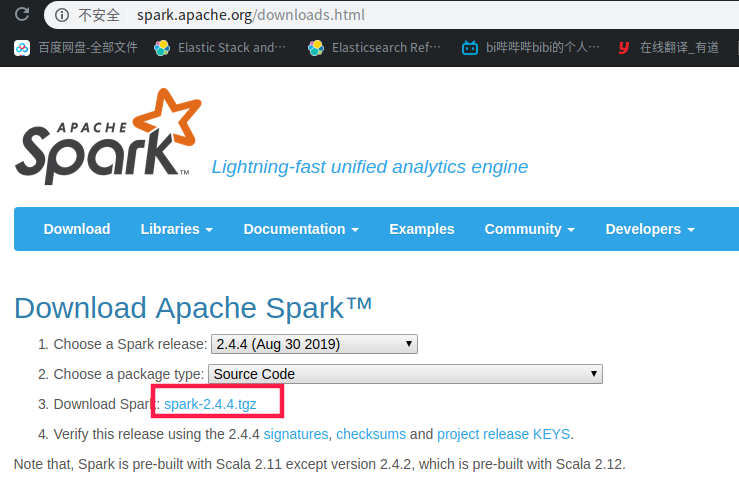Image resolution: width=739 pixels, height=485 pixels.
Task: Expand the Documentation menu
Action: click(x=301, y=229)
